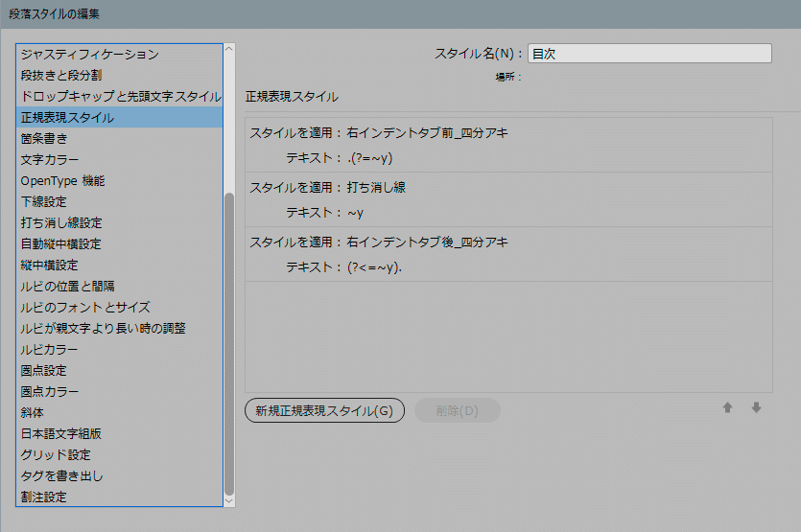This screenshot has width=801, height=532.
Task: Open 日本語文字組版 category
Action: click(119, 434)
